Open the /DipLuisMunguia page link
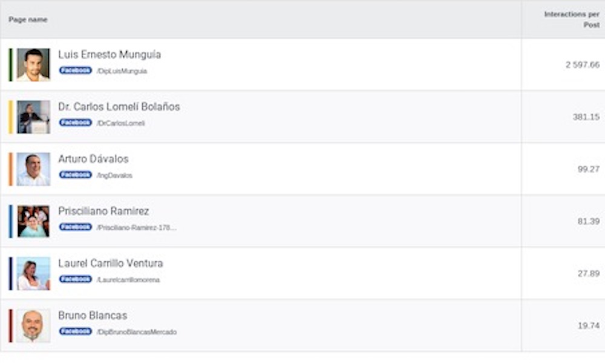605x364 pixels. [x=122, y=71]
